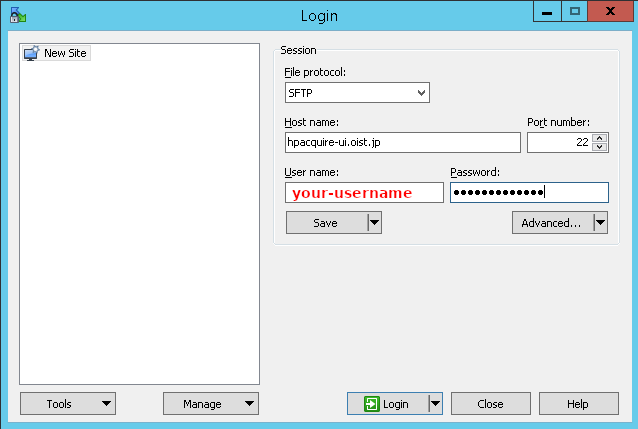Select the New Site entry
638x429 pixels.
[x=57, y=53]
